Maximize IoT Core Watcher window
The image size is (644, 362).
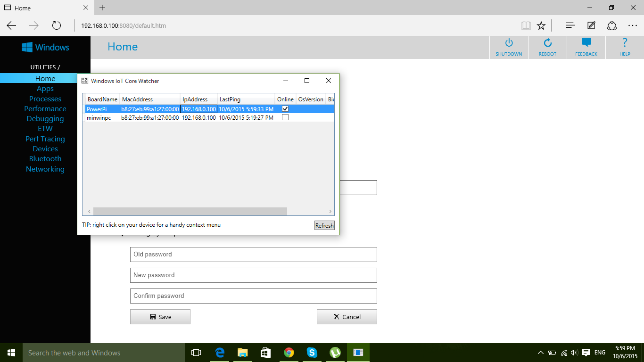pyautogui.click(x=307, y=81)
